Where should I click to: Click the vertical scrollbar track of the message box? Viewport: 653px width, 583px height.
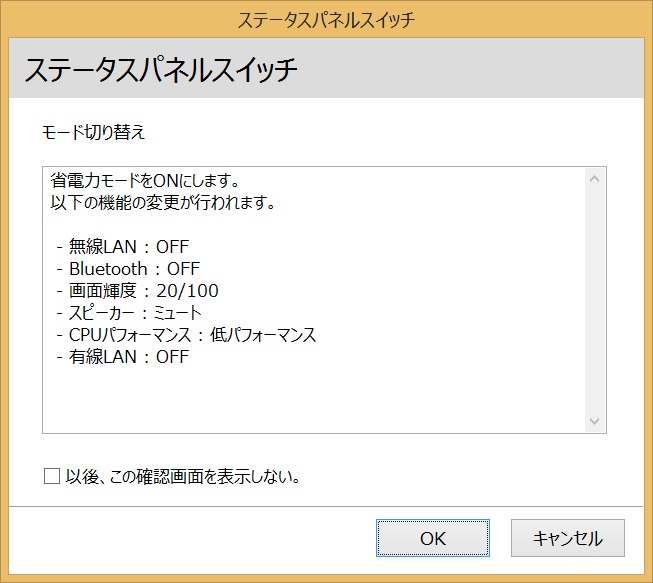click(x=594, y=300)
